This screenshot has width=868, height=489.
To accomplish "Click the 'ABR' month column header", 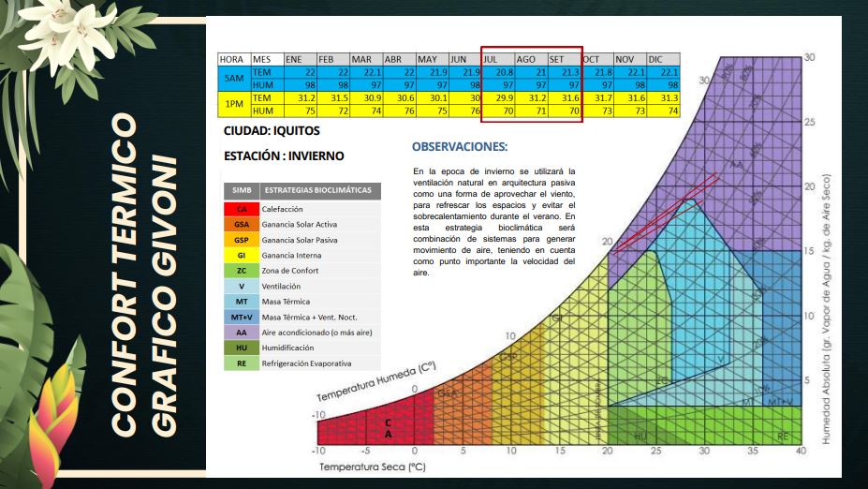I will click(x=399, y=59).
